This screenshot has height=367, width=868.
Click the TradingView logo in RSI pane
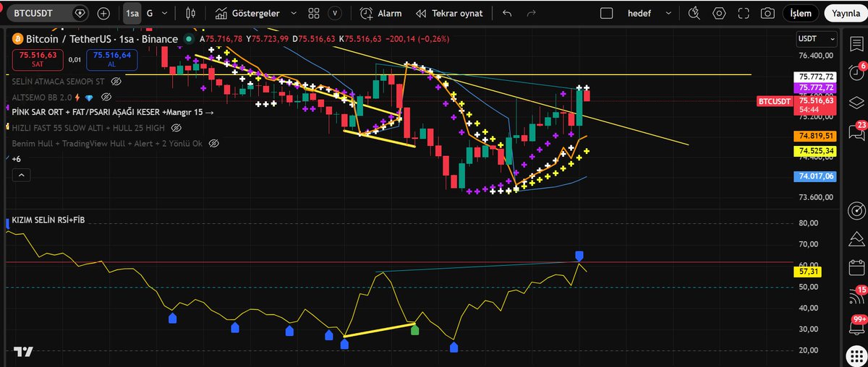click(23, 352)
